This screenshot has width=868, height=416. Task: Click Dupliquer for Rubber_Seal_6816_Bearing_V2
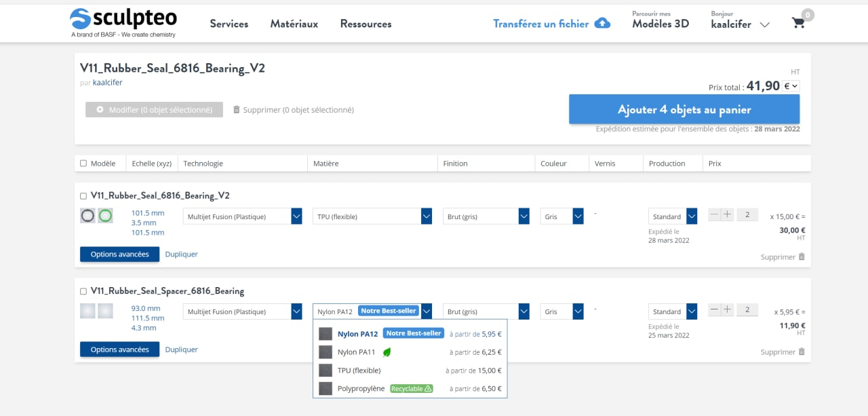182,254
